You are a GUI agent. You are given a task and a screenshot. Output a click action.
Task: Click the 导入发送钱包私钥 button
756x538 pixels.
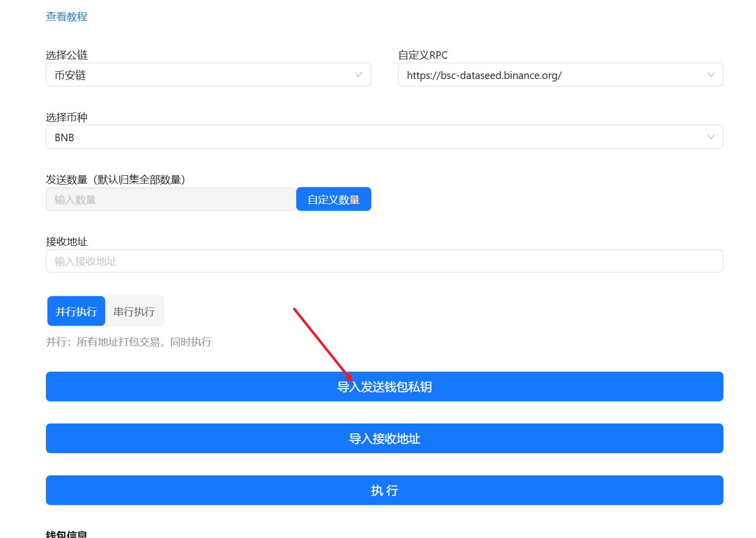click(384, 386)
